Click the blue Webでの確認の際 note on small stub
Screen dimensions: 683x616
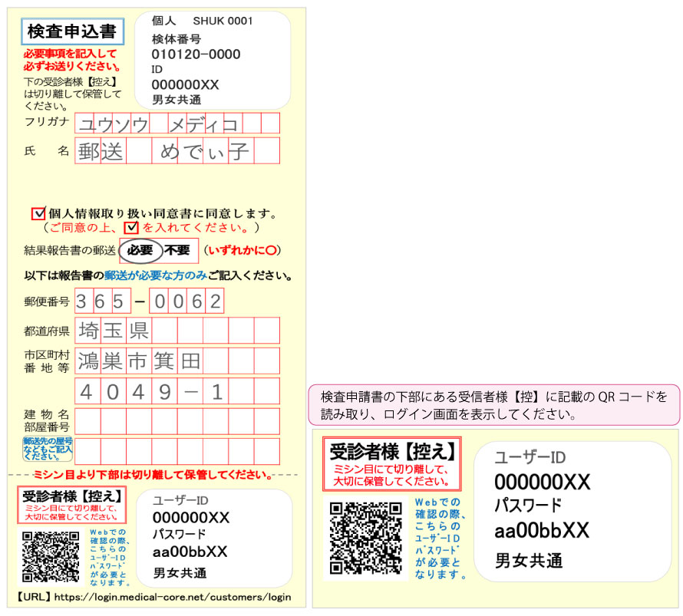109,558
